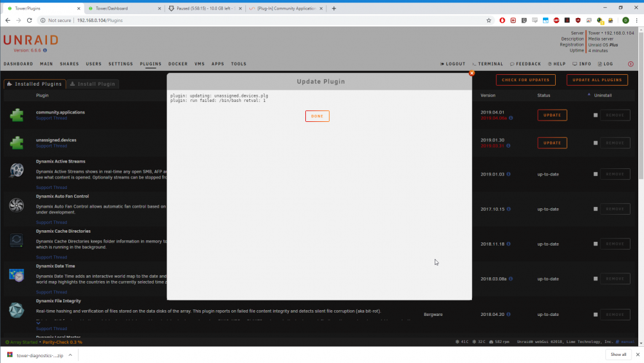Tick uninstall checkbox for Dynamix File Integrity

[596, 315]
